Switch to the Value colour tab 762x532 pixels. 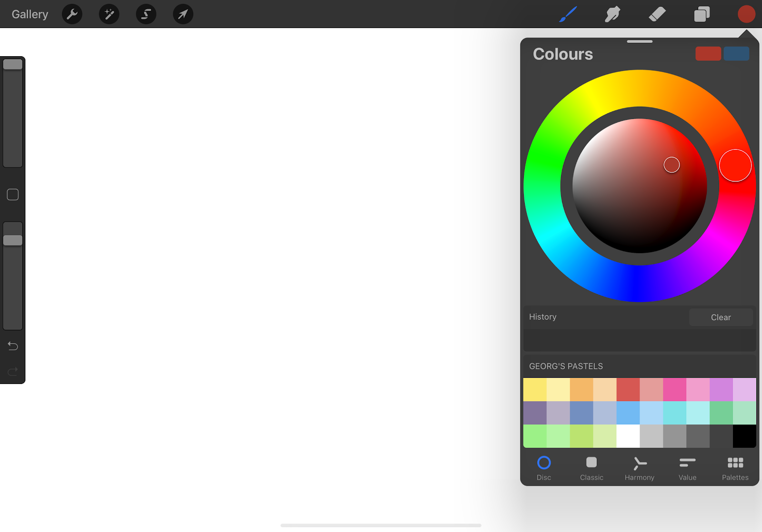point(687,468)
